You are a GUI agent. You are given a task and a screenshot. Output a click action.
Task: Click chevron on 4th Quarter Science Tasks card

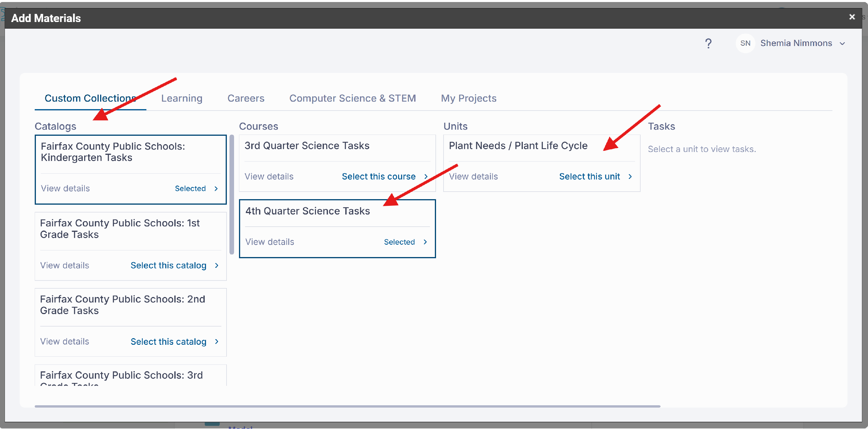point(425,242)
